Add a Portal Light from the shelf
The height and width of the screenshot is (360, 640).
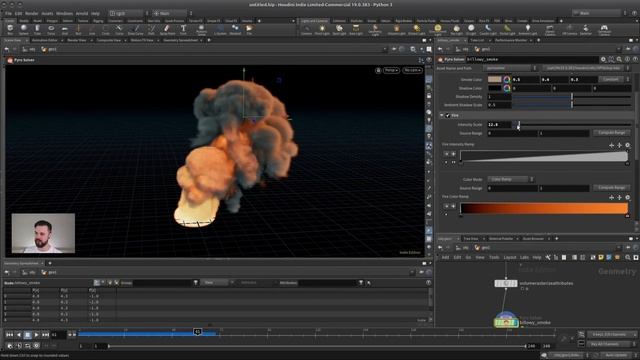click(x=507, y=29)
